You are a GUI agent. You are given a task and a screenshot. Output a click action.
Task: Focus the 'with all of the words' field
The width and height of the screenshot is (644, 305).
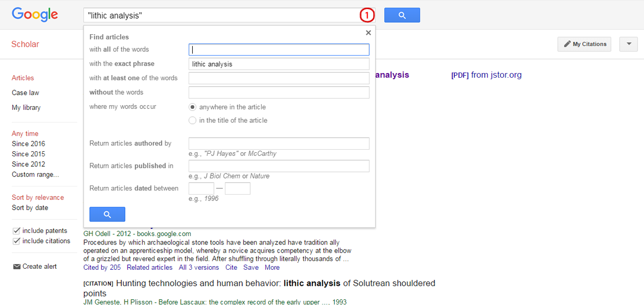pos(279,49)
